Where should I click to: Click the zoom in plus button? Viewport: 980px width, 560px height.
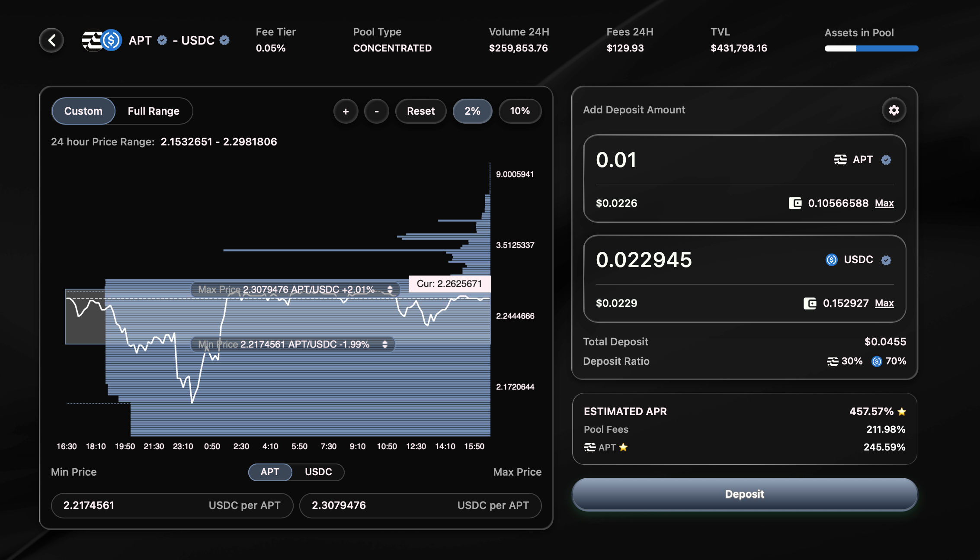pos(346,111)
